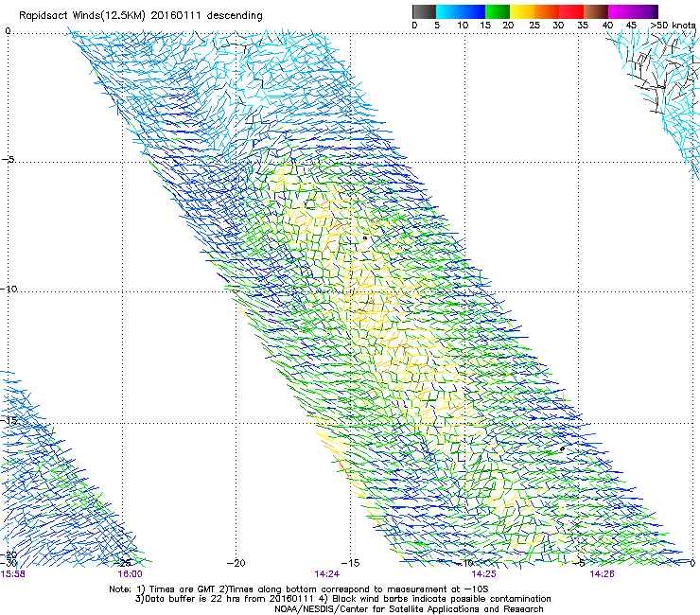Click longitude label '-20' on bottom axis

[236, 563]
